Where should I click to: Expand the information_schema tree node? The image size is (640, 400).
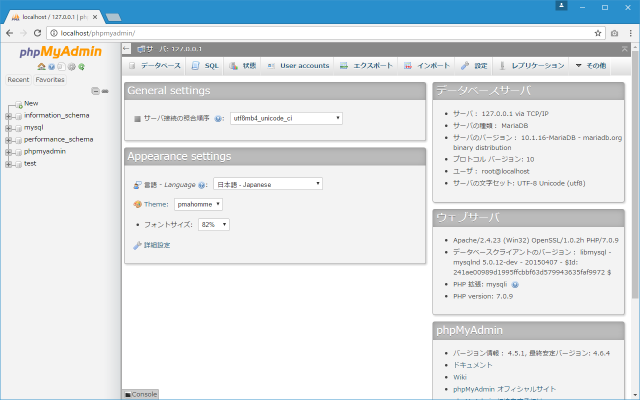click(8, 116)
